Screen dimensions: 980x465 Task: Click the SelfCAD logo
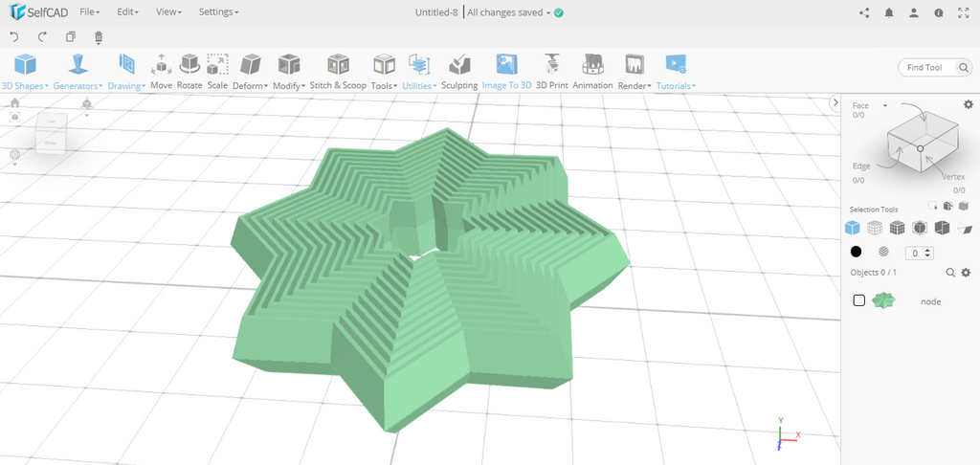coord(38,11)
